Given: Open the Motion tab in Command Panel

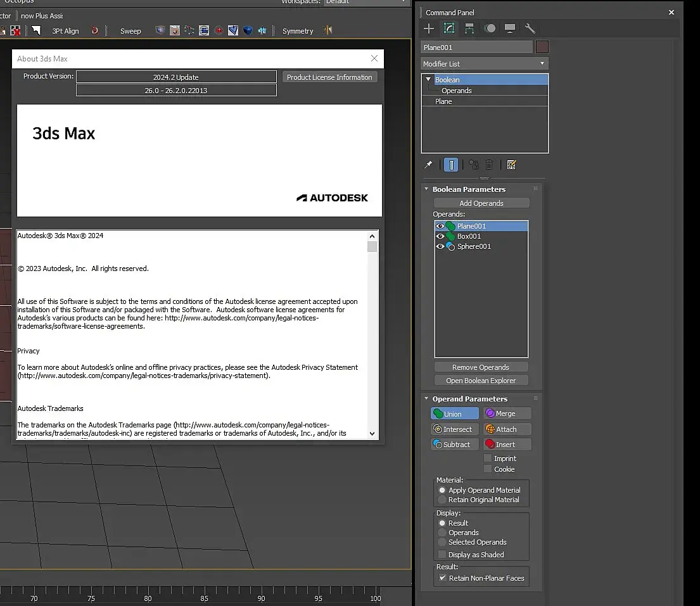Looking at the screenshot, I should 490,28.
